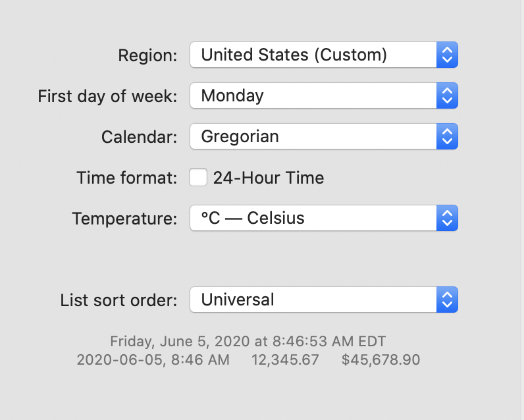Click blue arrows beside Universal sort order
The image size is (524, 420).
point(447,300)
